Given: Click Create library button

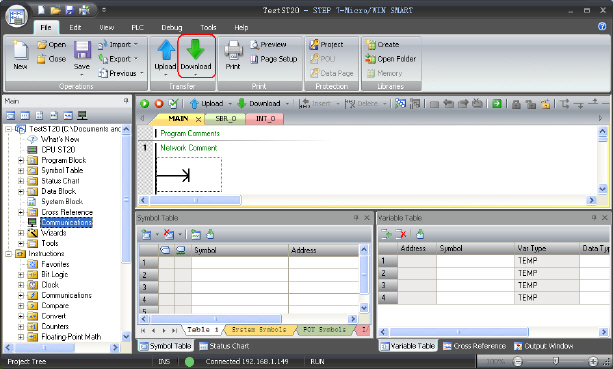Looking at the screenshot, I should [382, 45].
